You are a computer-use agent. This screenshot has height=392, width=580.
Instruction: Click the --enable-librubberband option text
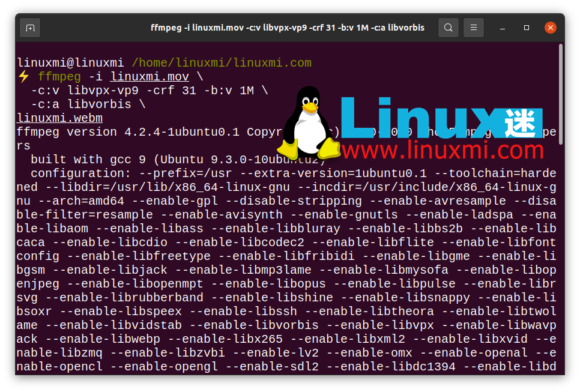coord(124,298)
